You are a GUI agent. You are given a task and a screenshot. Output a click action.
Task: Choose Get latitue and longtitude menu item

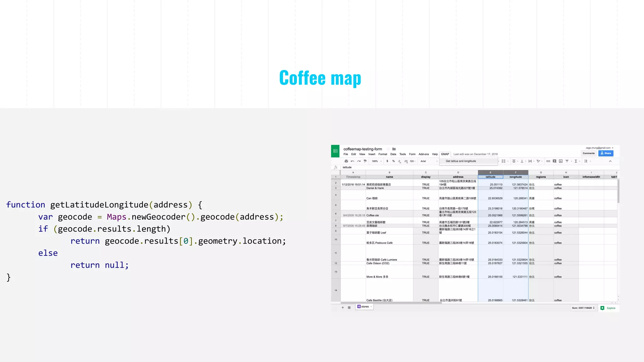pos(468,161)
